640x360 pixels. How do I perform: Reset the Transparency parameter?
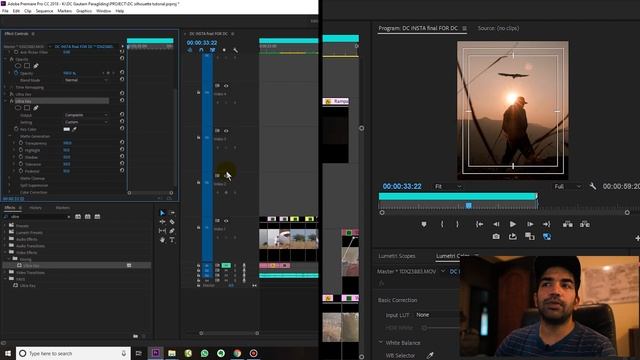pyautogui.click(x=122, y=143)
